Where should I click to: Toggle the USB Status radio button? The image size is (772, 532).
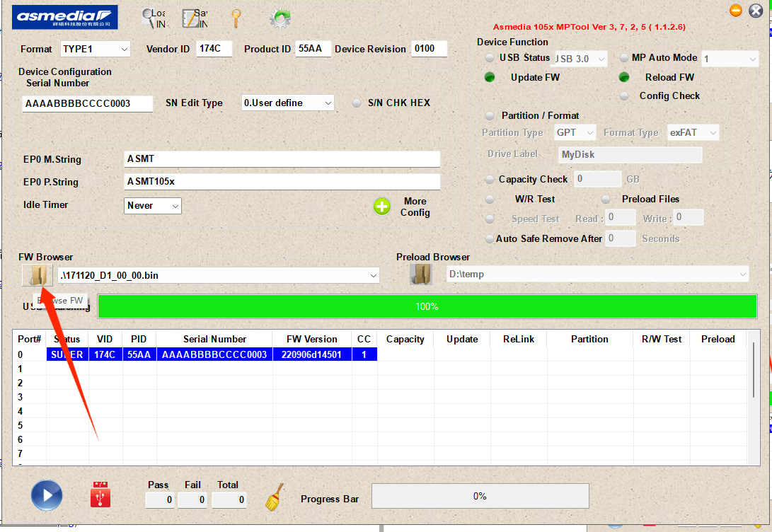tap(490, 57)
